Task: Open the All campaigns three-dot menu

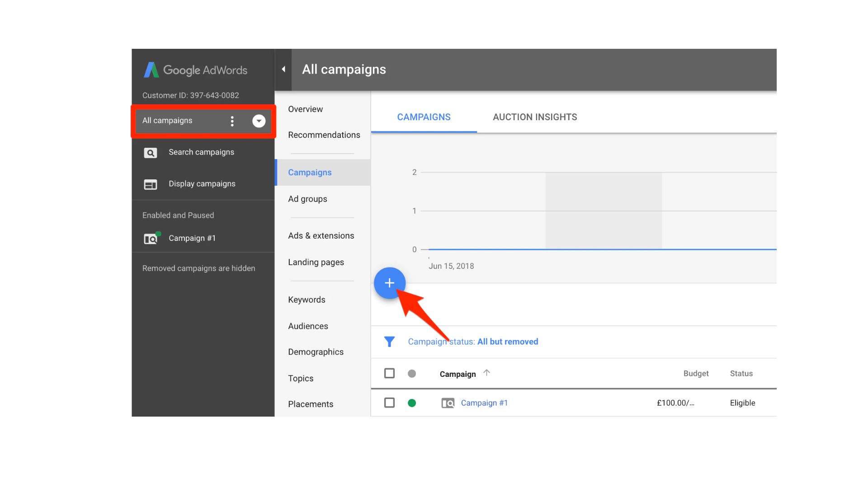Action: 232,121
